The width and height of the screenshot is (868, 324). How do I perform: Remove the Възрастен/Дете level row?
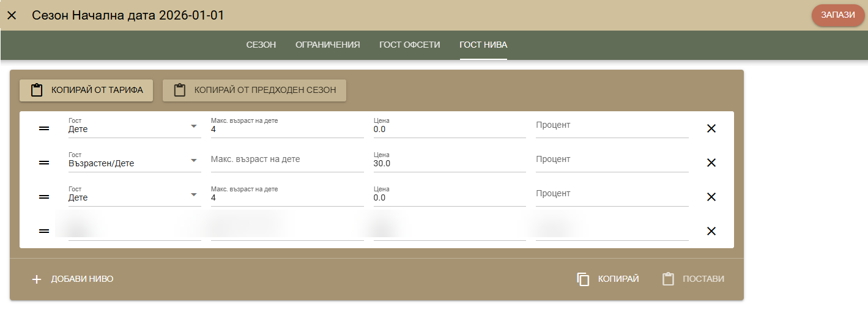[711, 163]
